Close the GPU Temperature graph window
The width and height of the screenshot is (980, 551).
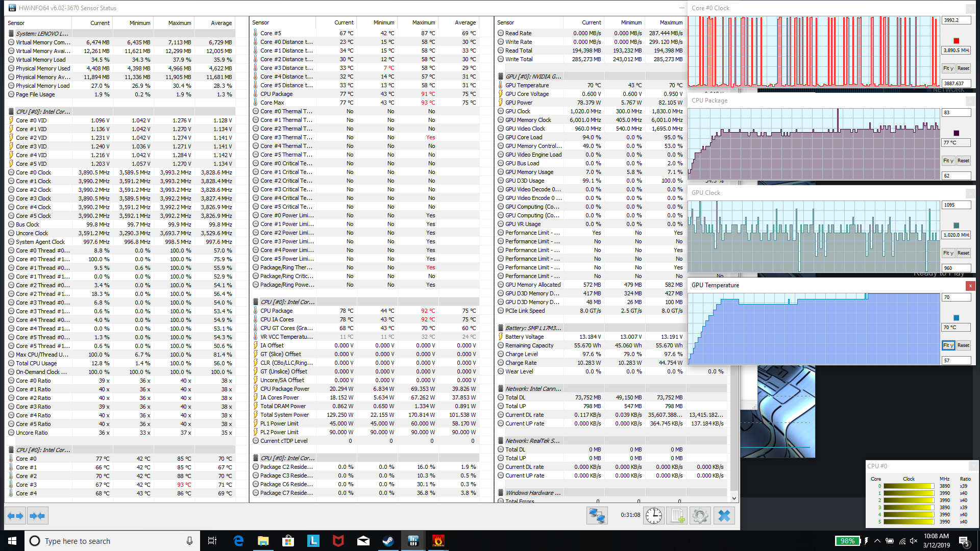(970, 286)
